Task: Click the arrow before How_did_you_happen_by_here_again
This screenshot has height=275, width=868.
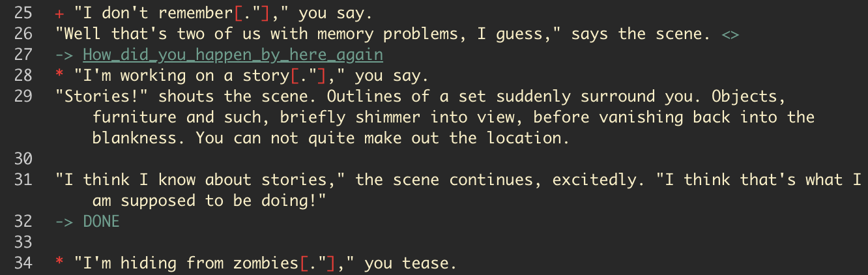Action: point(65,55)
